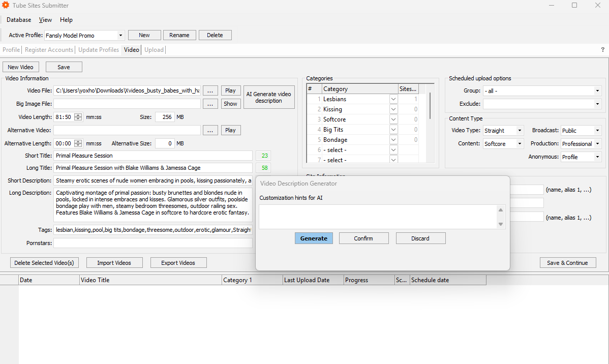This screenshot has height=364, width=609.
Task: Expand the Broadcast dropdown
Action: coord(597,131)
